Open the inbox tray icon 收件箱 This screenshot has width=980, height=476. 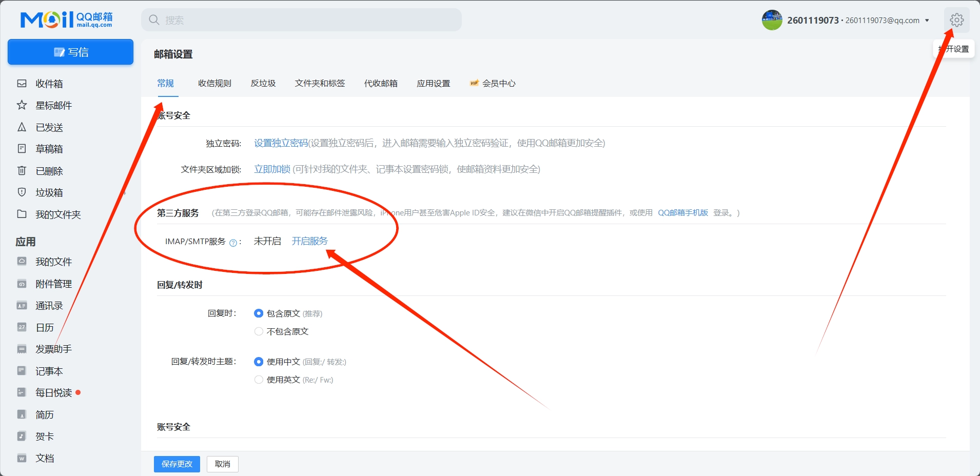(x=22, y=83)
